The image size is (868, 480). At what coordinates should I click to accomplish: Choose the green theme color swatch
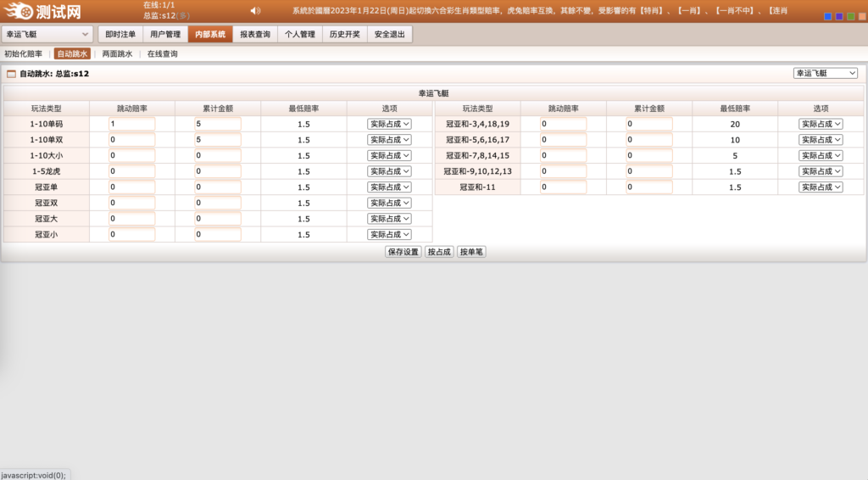point(849,16)
